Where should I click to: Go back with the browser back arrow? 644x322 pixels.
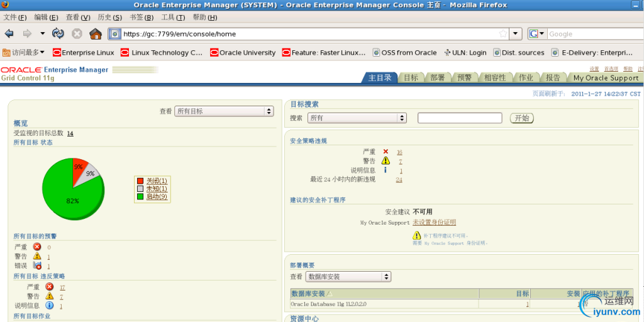click(x=9, y=34)
